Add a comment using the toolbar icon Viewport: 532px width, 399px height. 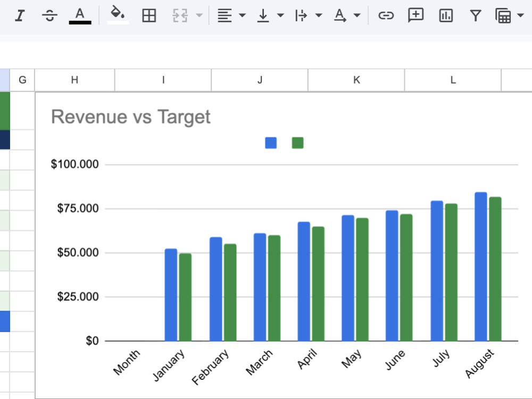point(415,15)
